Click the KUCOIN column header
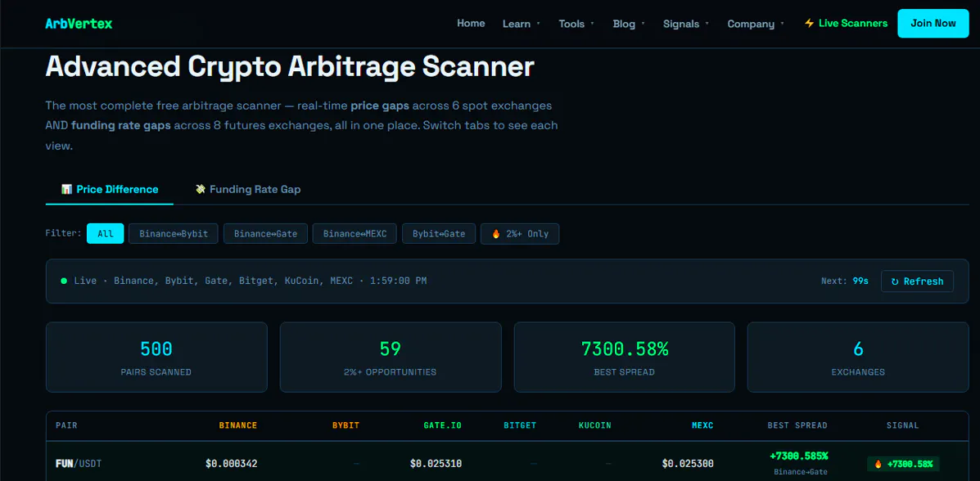Viewport: 980px width, 481px height. [x=595, y=425]
